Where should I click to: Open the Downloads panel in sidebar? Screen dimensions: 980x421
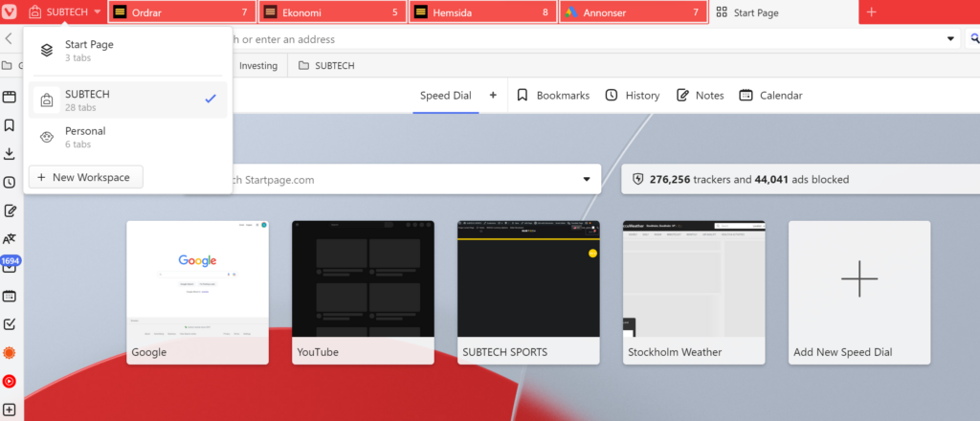10,154
